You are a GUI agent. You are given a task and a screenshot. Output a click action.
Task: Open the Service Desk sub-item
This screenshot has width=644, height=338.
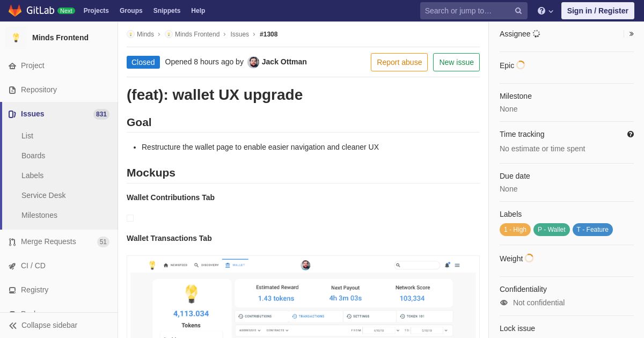(x=43, y=195)
